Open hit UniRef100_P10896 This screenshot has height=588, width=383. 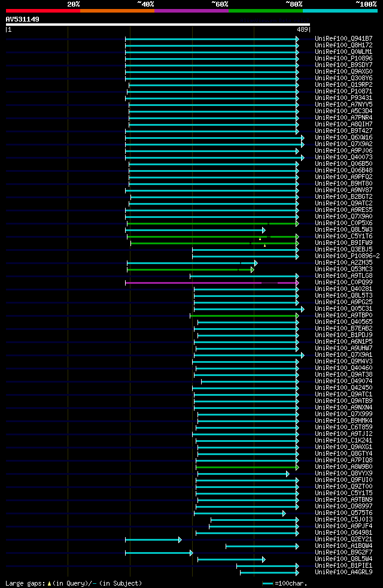coord(344,59)
